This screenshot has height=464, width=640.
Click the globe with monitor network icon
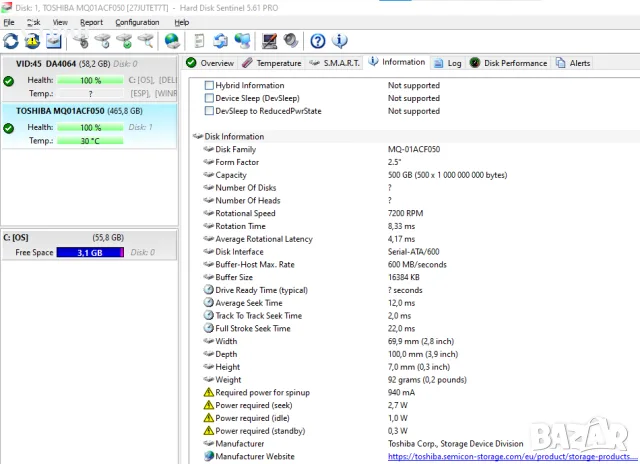coord(242,41)
